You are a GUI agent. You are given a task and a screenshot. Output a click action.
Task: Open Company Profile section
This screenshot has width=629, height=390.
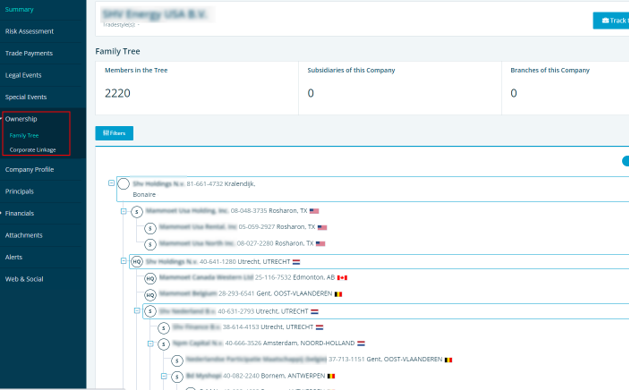click(x=29, y=169)
